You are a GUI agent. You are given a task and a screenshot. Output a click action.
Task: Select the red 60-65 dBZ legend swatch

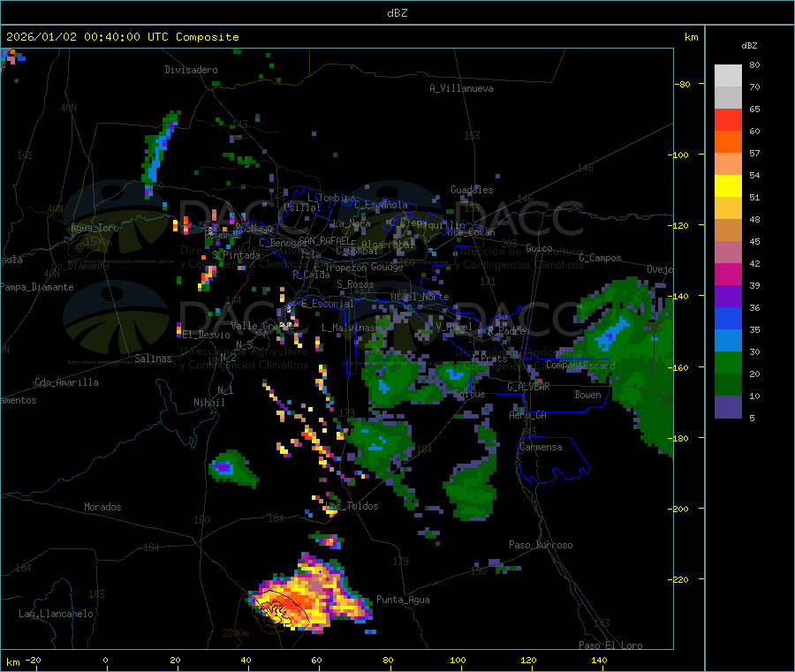coord(728,119)
